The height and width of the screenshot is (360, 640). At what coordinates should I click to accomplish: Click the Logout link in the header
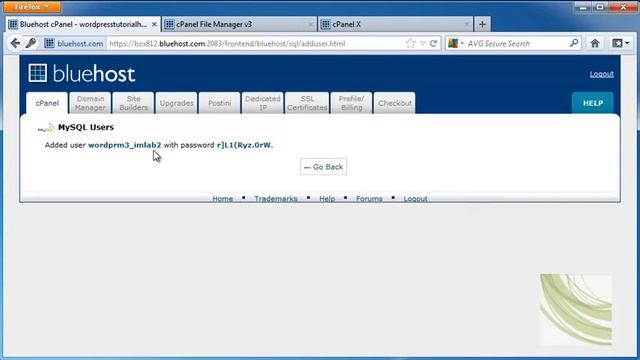(x=602, y=74)
